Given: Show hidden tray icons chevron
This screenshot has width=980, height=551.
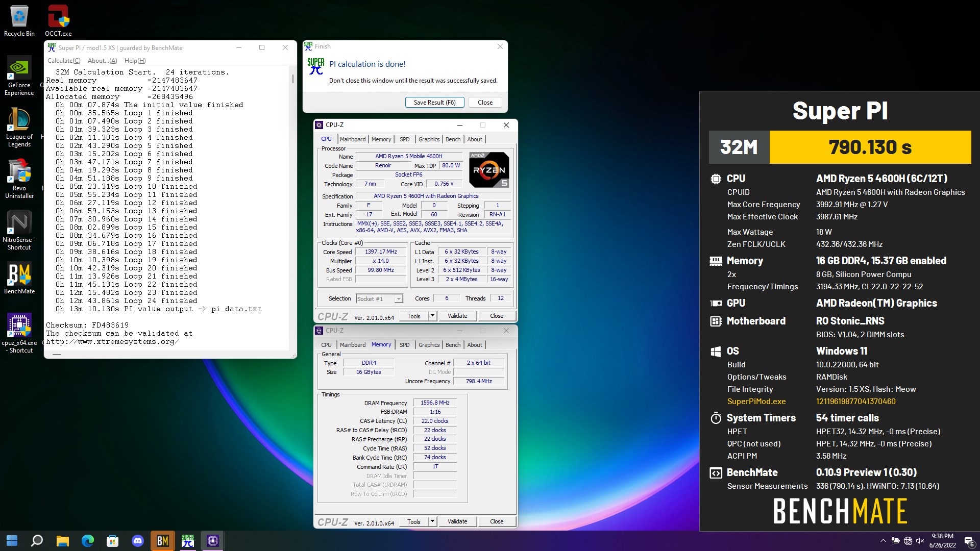Looking at the screenshot, I should [883, 541].
